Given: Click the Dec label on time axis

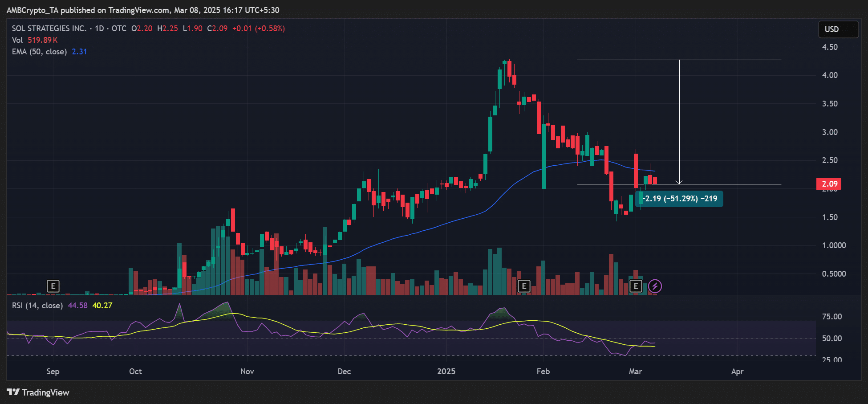Looking at the screenshot, I should point(344,371).
